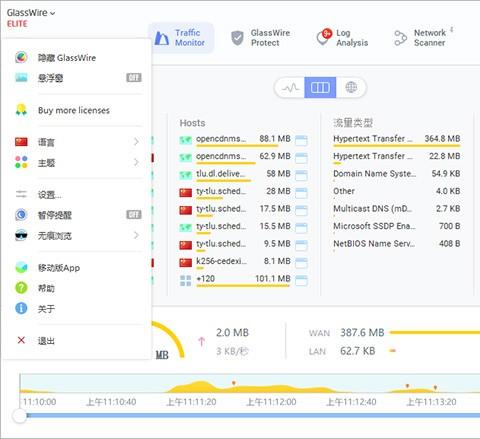
Task: Select Domain Name Syste.. 54.9 KB row
Action: [x=397, y=175]
